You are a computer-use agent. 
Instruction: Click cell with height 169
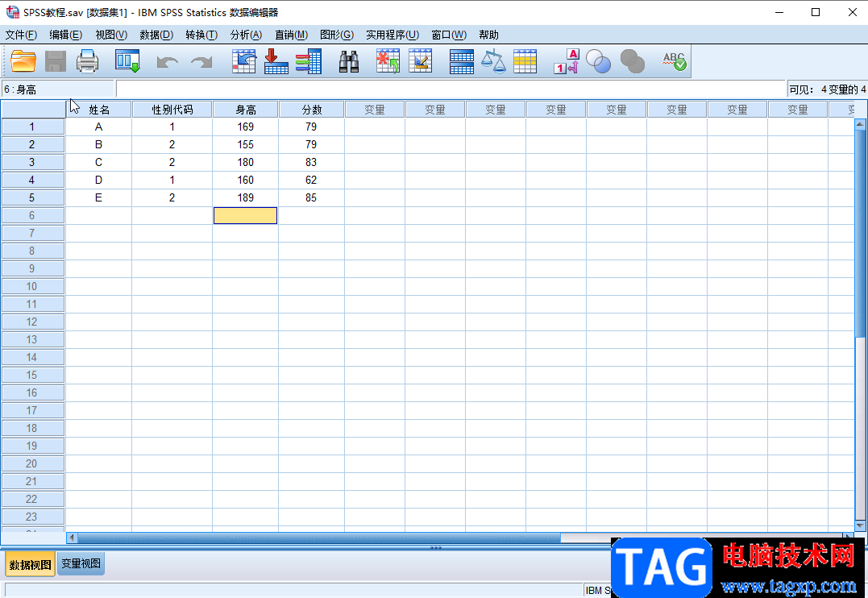pos(245,127)
